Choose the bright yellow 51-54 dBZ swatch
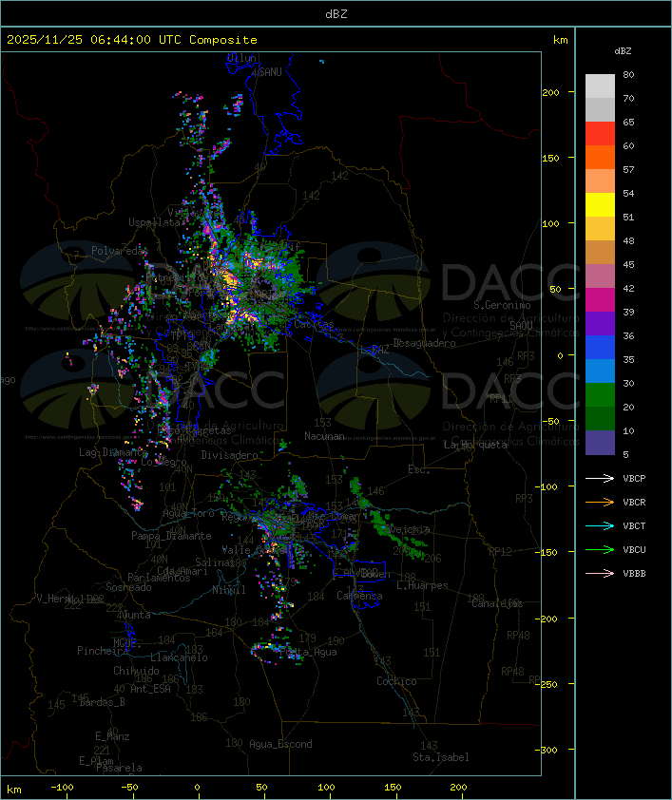This screenshot has width=672, height=800. point(600,204)
